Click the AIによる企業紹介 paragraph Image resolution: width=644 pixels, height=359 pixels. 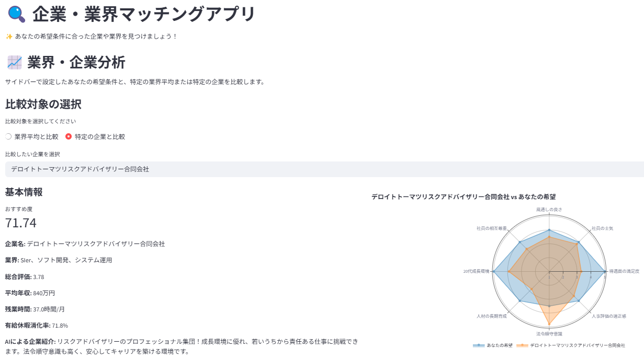coord(182,346)
